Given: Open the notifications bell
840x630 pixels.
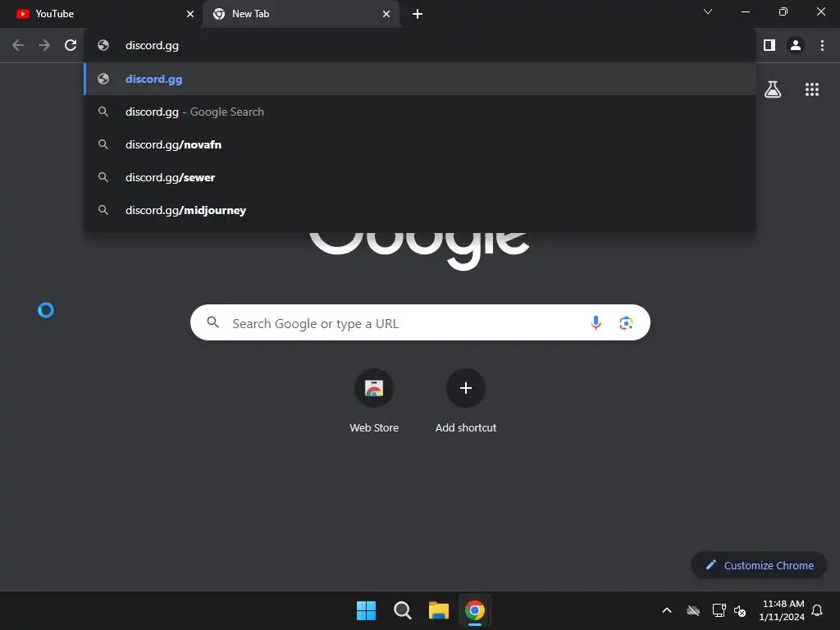Looking at the screenshot, I should pos(817,610).
